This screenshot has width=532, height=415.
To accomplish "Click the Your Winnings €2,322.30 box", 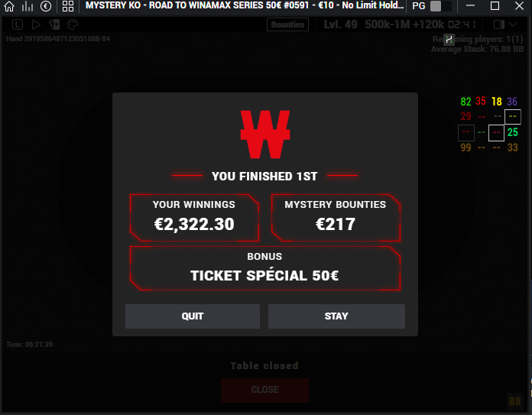I will pos(194,218).
